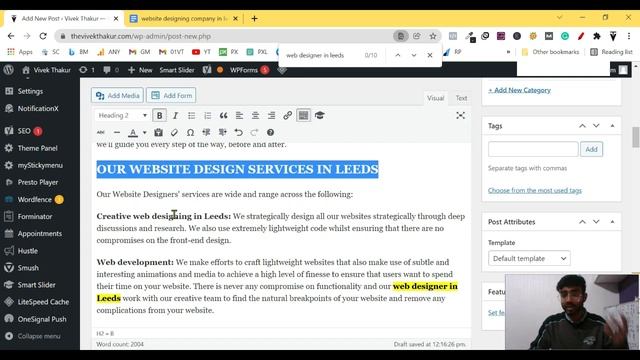This screenshot has width=640, height=360.
Task: Switch to the Text editor tab
Action: click(x=461, y=98)
